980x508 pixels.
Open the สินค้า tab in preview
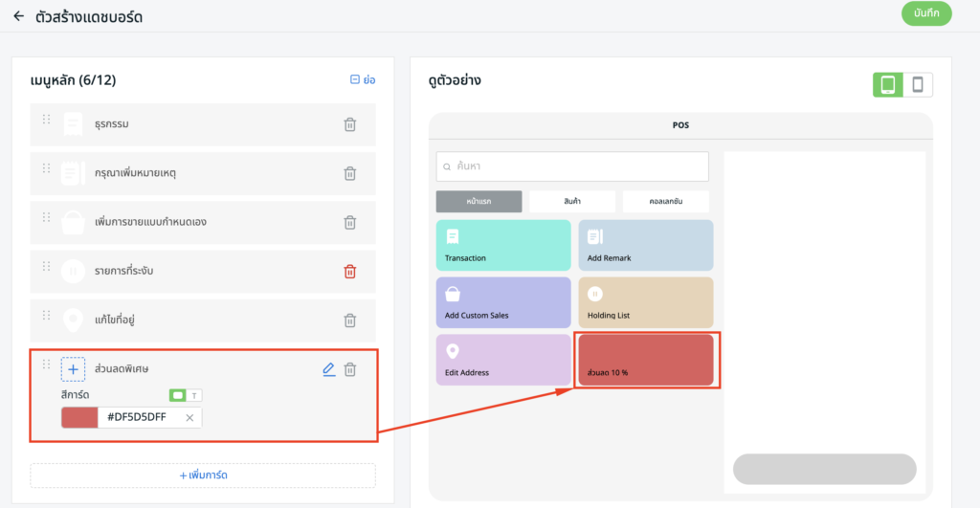pos(572,202)
